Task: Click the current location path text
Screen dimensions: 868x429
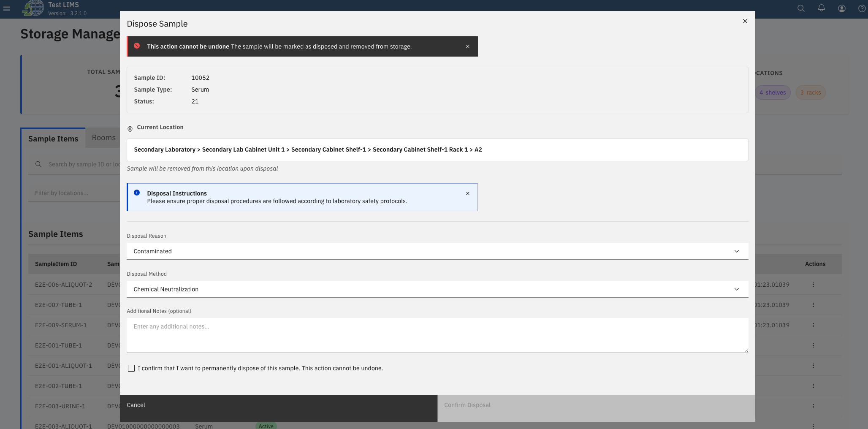Action: [x=308, y=149]
